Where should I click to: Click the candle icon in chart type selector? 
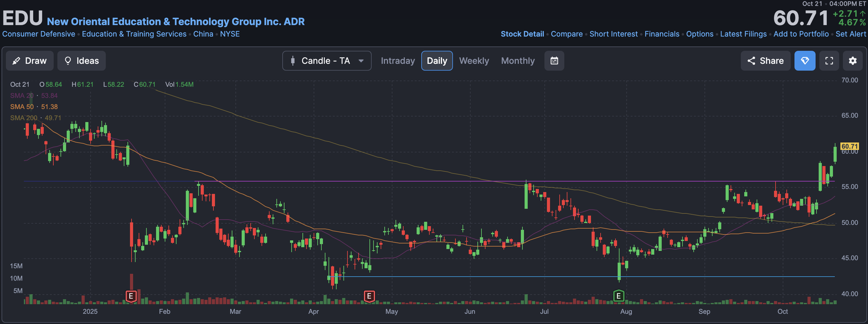point(293,61)
